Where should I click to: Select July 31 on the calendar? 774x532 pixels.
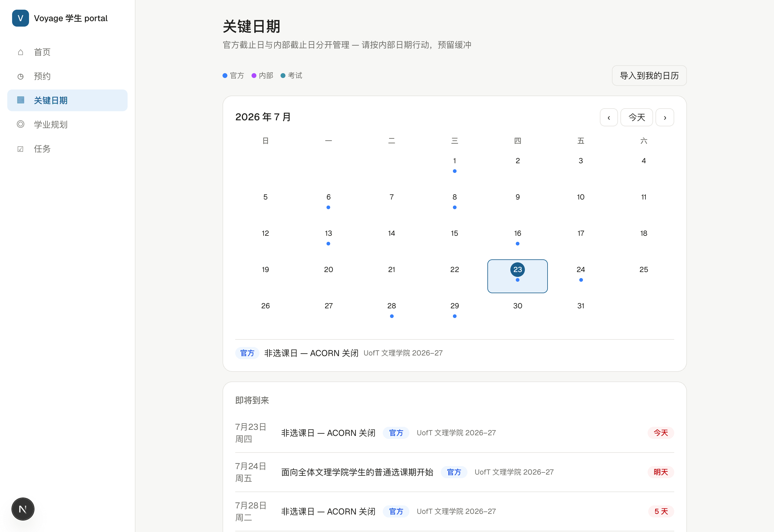coord(580,312)
